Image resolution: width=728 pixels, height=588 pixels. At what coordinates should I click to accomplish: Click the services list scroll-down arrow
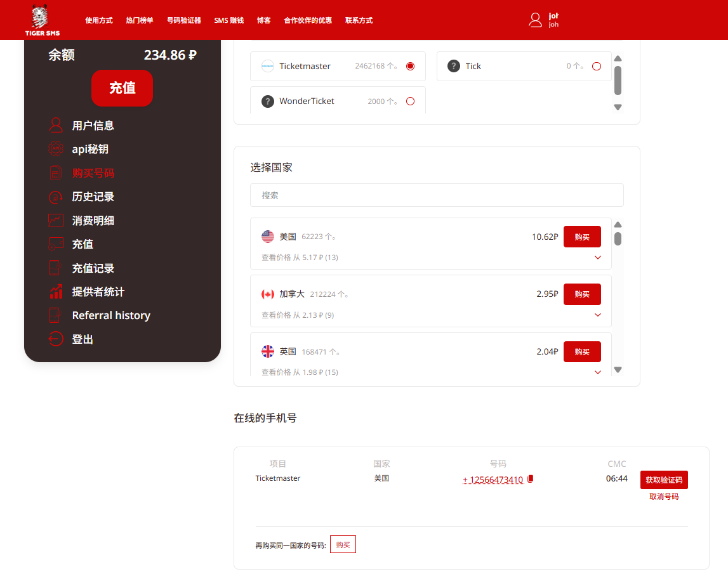[x=618, y=107]
